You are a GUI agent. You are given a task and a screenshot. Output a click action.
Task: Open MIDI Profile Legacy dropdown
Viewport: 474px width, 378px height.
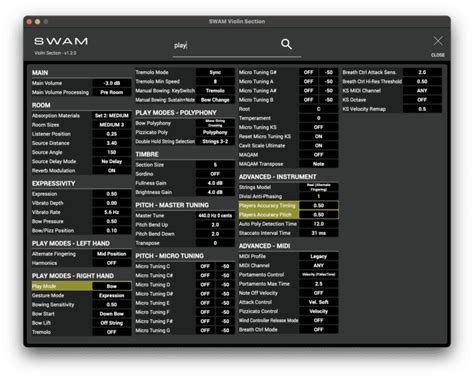[319, 256]
